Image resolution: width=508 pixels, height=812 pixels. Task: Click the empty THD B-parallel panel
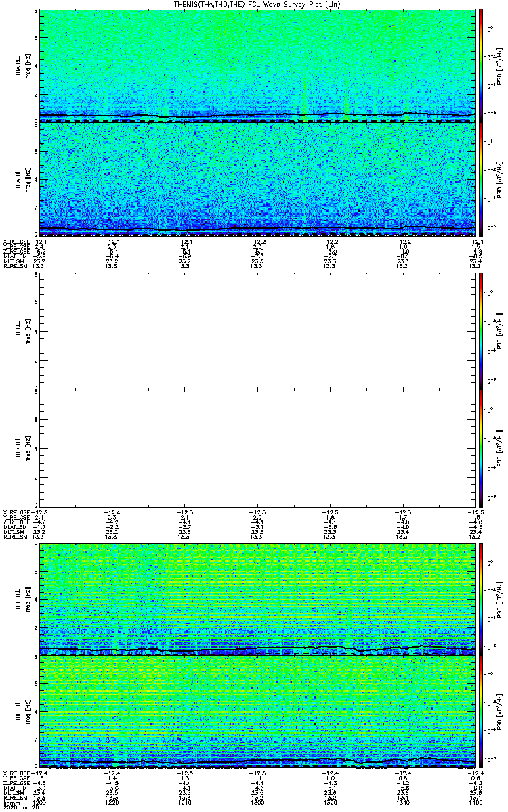click(x=258, y=445)
